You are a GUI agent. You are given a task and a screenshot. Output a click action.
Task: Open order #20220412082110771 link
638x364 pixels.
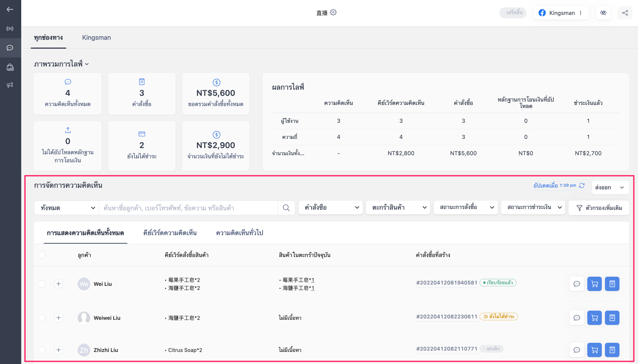pos(447,349)
